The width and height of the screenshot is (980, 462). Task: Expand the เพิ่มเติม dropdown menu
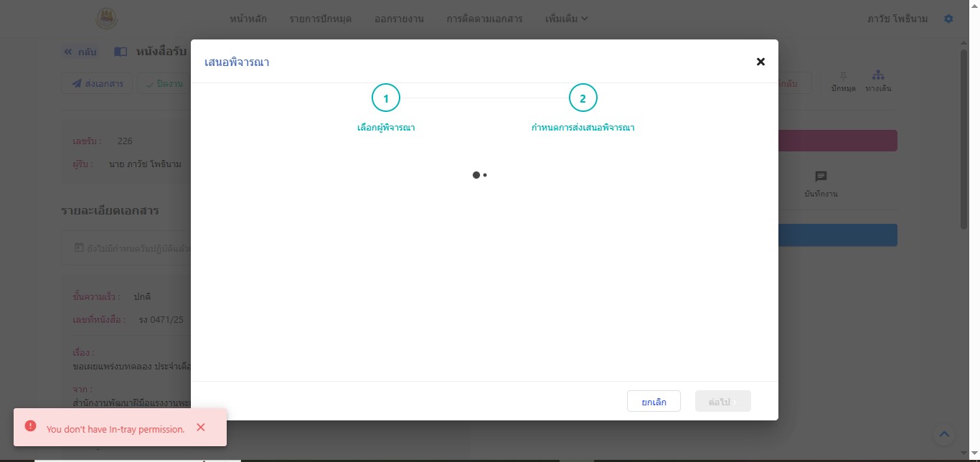[x=566, y=19]
